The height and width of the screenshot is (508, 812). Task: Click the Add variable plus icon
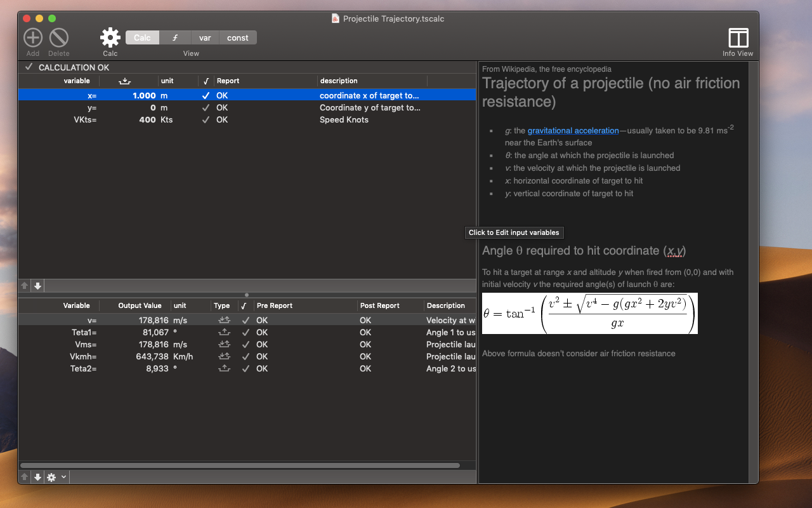click(33, 38)
